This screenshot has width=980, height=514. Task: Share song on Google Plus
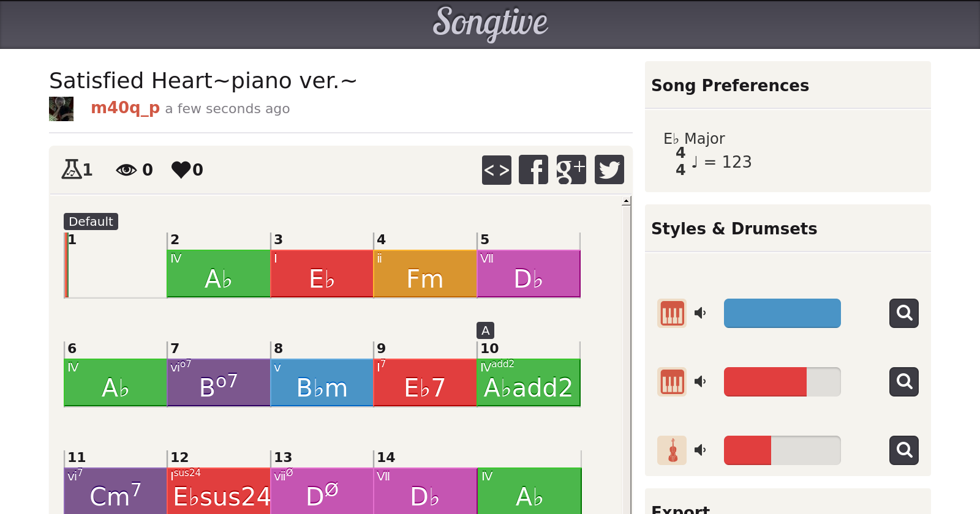(571, 169)
